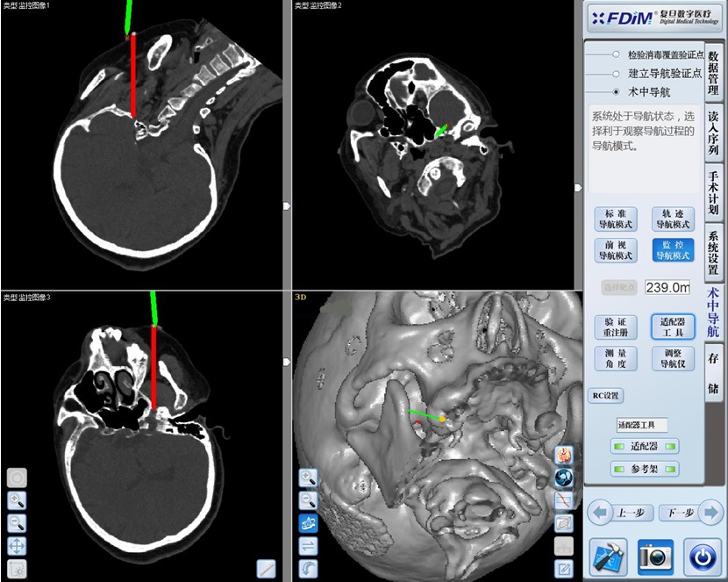Click the undo curved arrow in 3D view
728x582 pixels.
[x=308, y=569]
